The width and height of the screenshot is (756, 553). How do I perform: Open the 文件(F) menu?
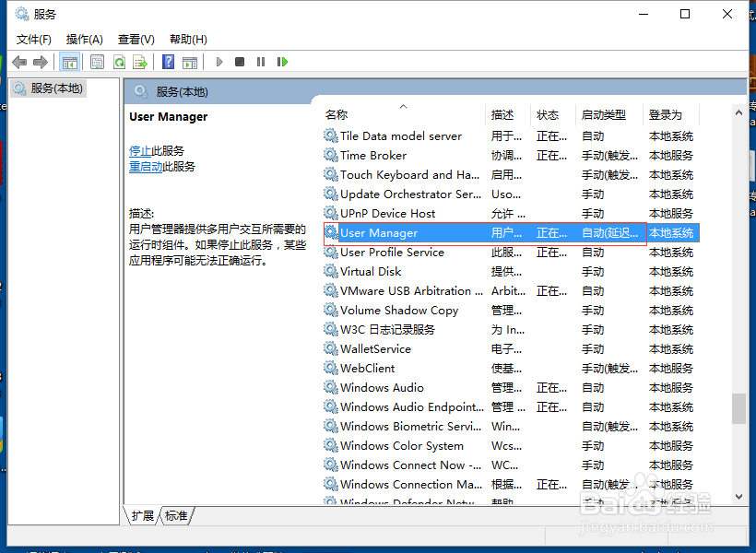34,39
